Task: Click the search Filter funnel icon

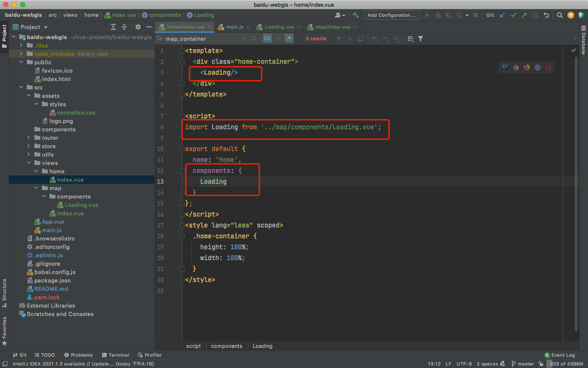Action: pyautogui.click(x=421, y=39)
